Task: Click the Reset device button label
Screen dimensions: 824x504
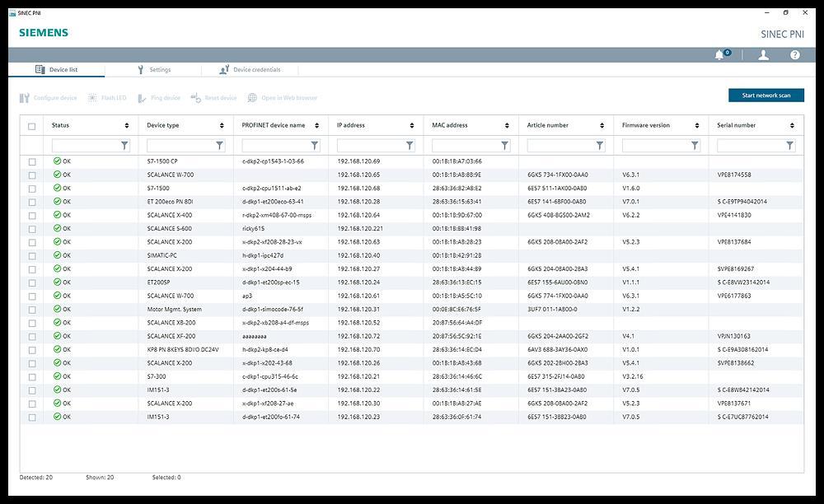Action: point(221,98)
